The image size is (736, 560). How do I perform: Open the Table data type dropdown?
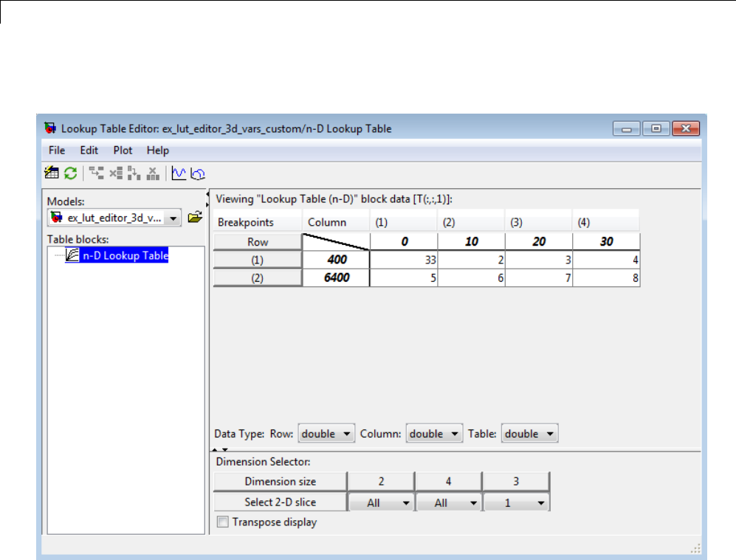pos(529,434)
